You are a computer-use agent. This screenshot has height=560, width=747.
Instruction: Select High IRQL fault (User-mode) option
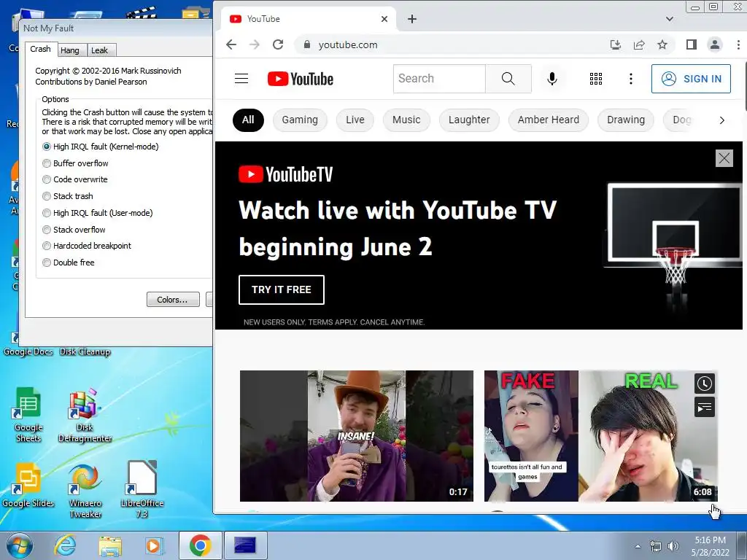(x=98, y=213)
